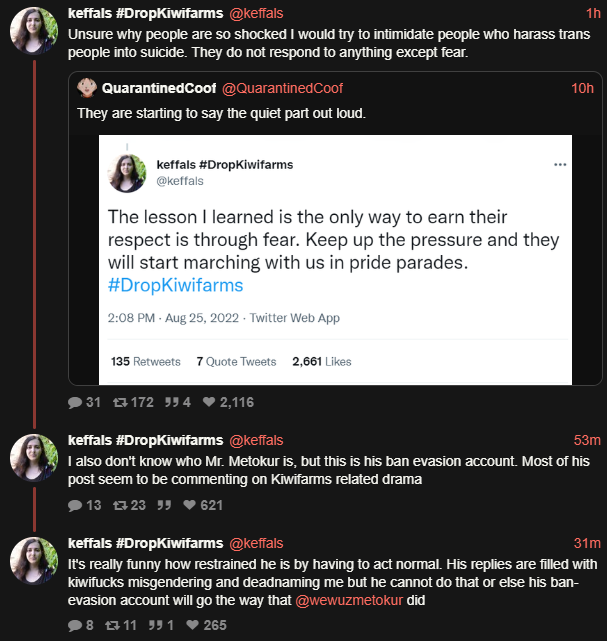Click QuarantinedCoof's small avatar
Image resolution: width=607 pixels, height=641 pixels.
(87, 88)
